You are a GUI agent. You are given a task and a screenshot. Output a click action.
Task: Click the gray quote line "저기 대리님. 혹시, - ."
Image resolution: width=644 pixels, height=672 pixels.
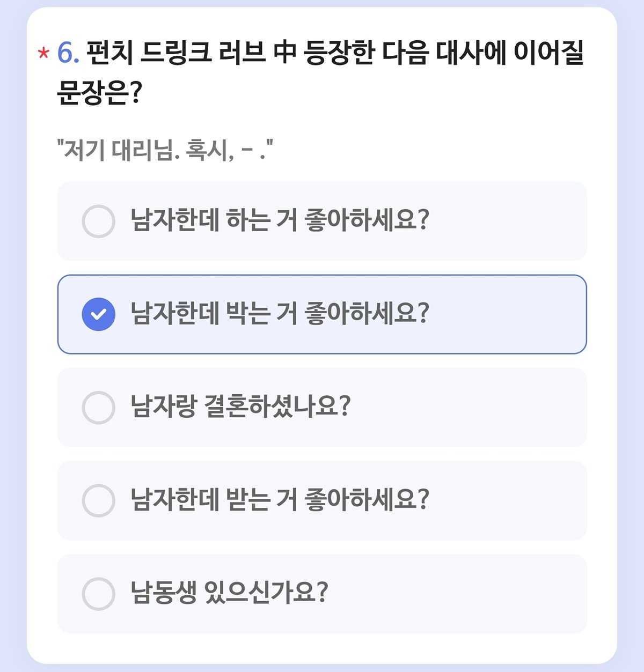[x=165, y=151]
